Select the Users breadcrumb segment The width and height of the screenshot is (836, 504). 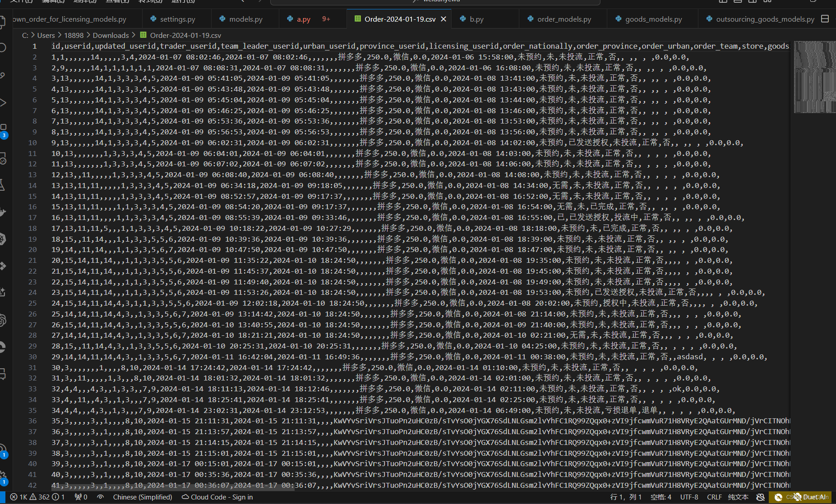[46, 35]
